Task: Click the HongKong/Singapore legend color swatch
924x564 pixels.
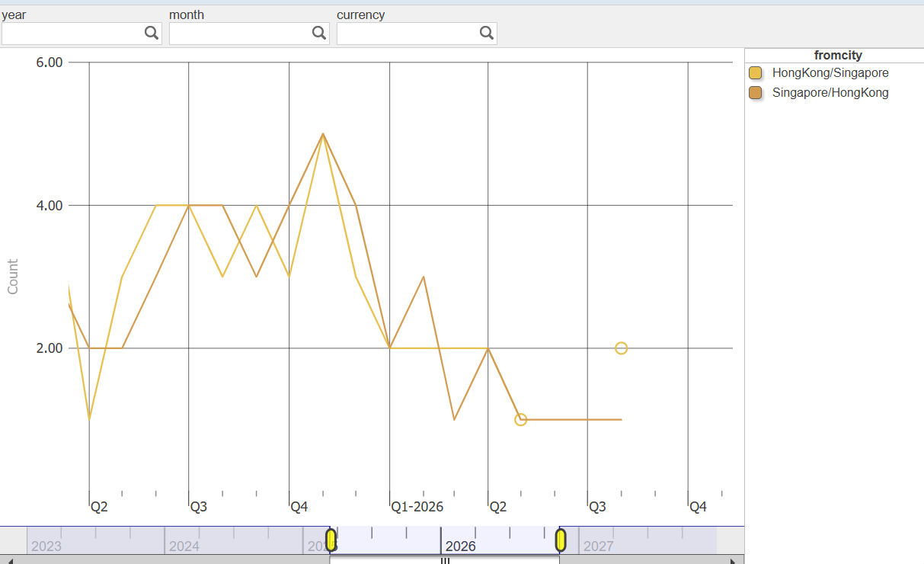Action: click(x=756, y=73)
